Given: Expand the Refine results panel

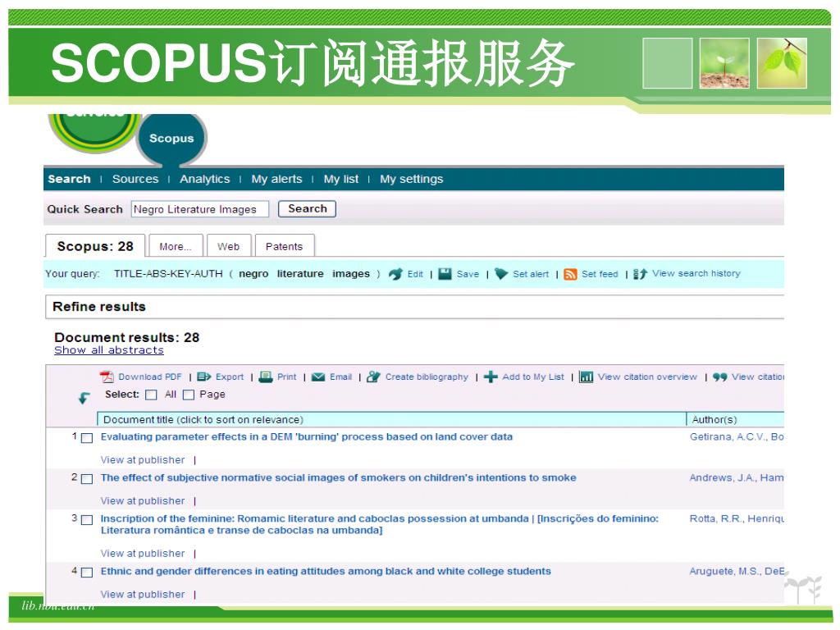Looking at the screenshot, I should 414,307.
